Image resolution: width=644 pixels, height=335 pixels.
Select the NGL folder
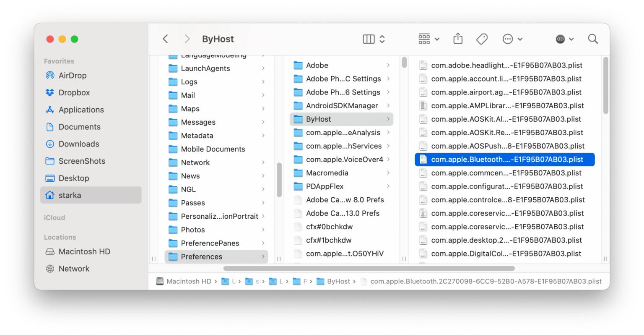pyautogui.click(x=216, y=189)
